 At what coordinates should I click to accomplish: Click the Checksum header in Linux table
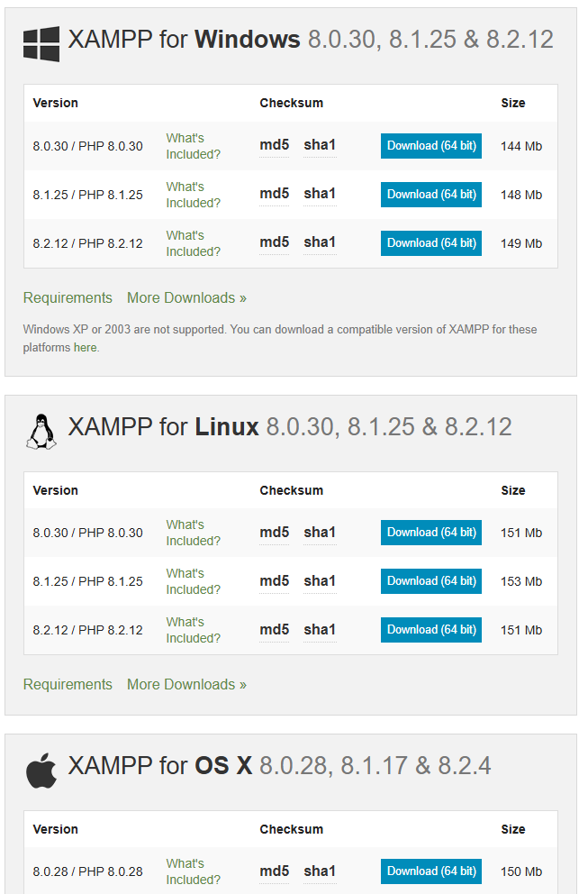coord(291,490)
